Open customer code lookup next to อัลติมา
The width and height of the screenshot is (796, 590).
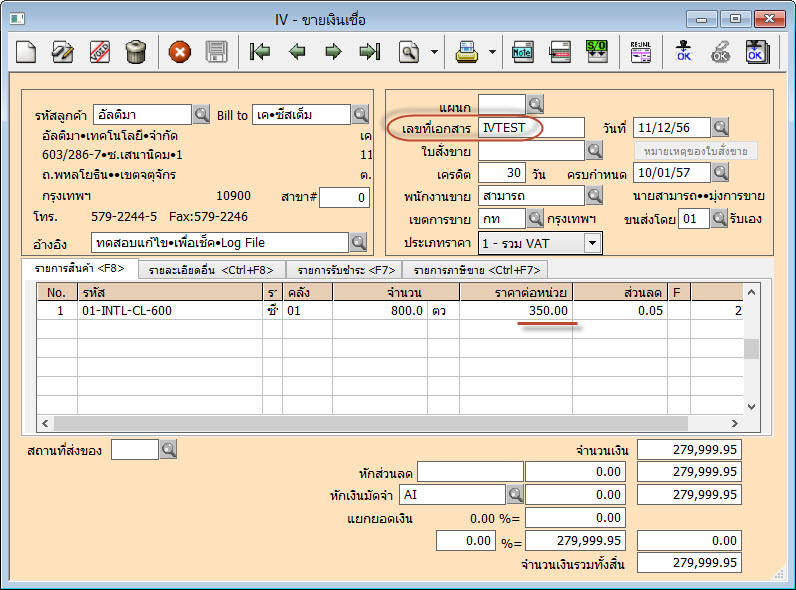[x=201, y=115]
